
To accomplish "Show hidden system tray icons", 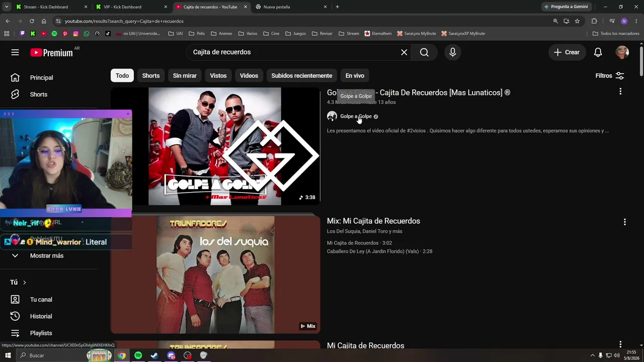I will pos(592,355).
